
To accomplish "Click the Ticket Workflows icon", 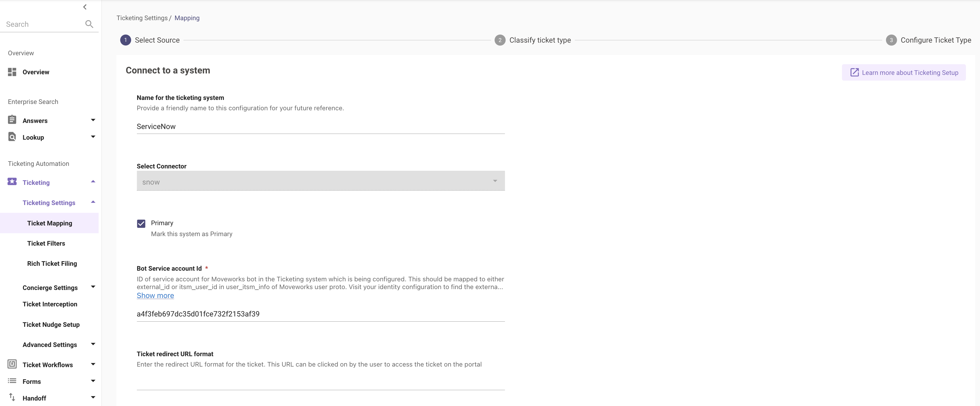I will 12,364.
